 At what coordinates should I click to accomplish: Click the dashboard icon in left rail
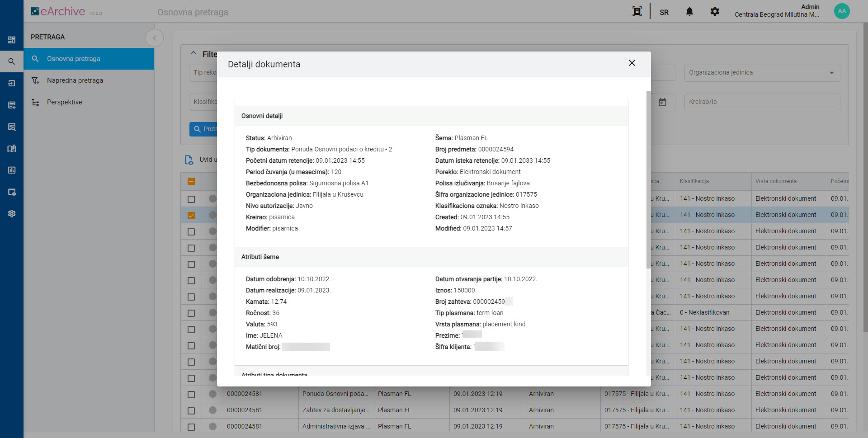coord(12,40)
